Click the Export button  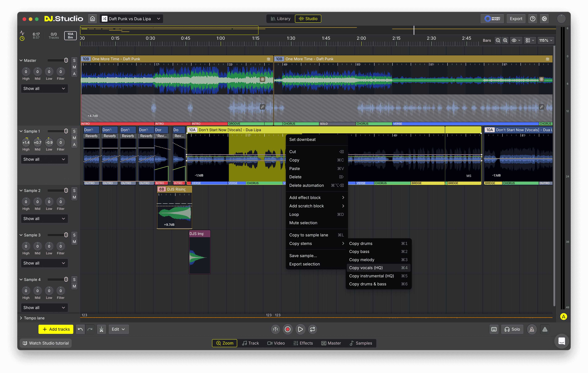coord(516,19)
